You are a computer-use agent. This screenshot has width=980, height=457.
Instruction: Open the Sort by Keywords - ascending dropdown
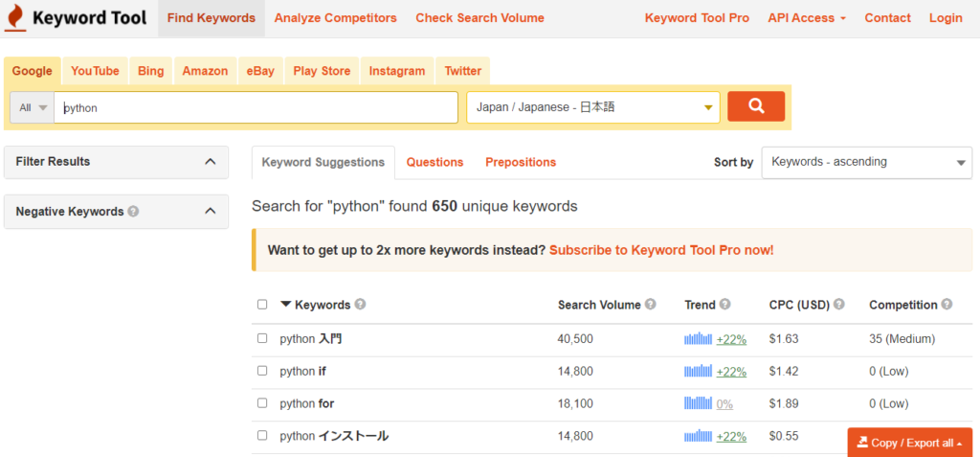[867, 162]
